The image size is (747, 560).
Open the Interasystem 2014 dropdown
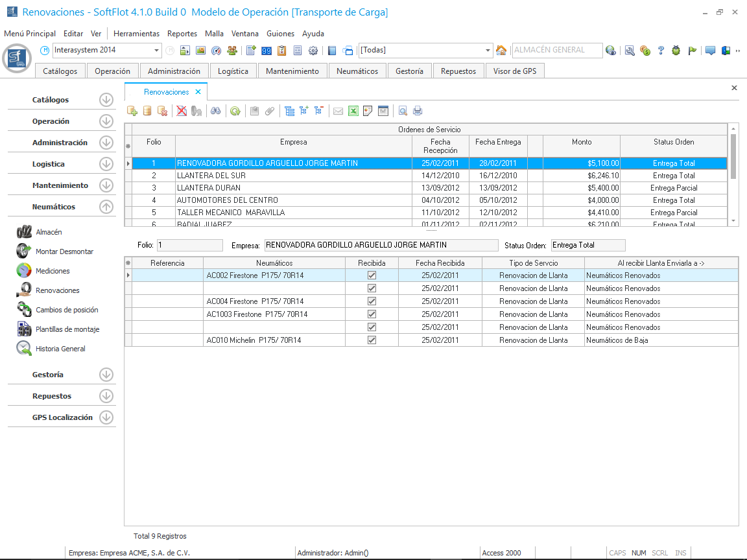coord(157,51)
